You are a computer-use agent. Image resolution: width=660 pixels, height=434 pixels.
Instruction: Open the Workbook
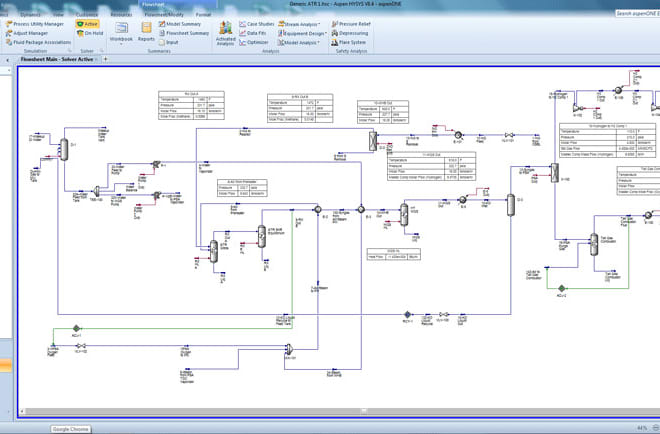click(x=121, y=32)
